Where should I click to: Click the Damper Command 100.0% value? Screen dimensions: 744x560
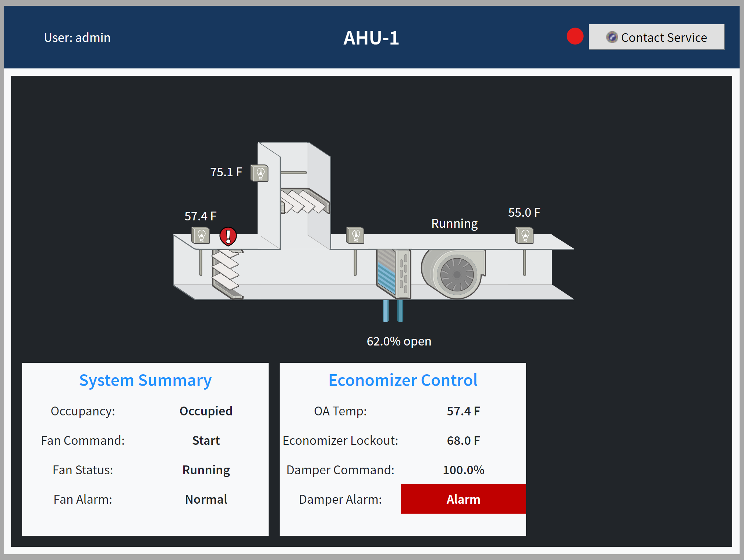point(464,470)
